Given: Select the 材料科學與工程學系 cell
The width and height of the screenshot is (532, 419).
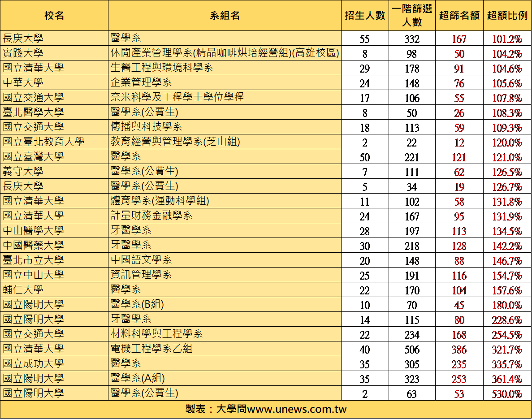Looking at the screenshot, I should [225, 334].
